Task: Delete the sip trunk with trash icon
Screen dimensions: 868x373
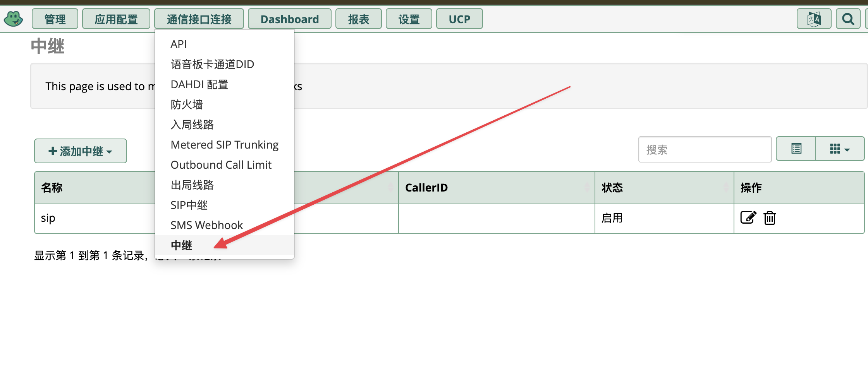Action: [x=770, y=218]
